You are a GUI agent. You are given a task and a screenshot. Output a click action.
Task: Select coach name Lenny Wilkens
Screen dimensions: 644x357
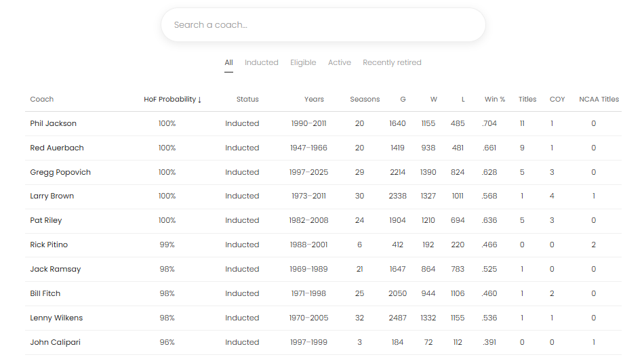(x=56, y=318)
